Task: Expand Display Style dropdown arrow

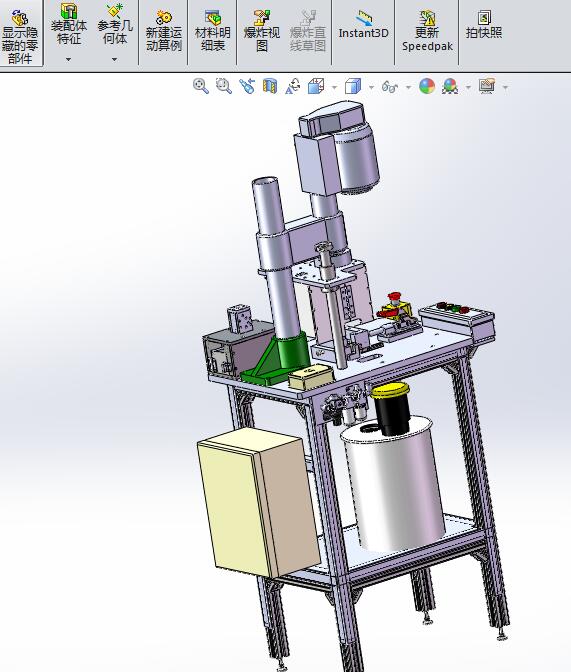Action: (x=371, y=87)
